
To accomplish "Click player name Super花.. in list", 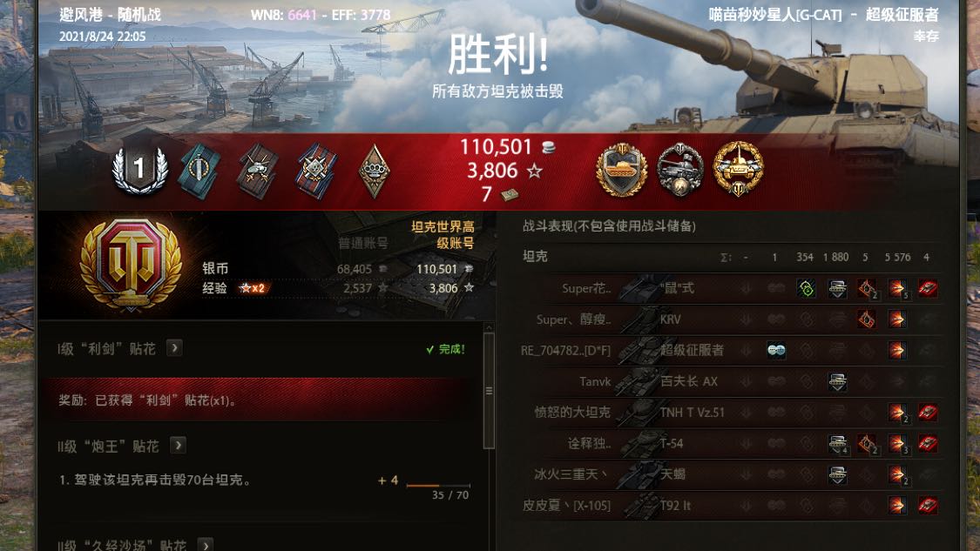I will pos(586,289).
